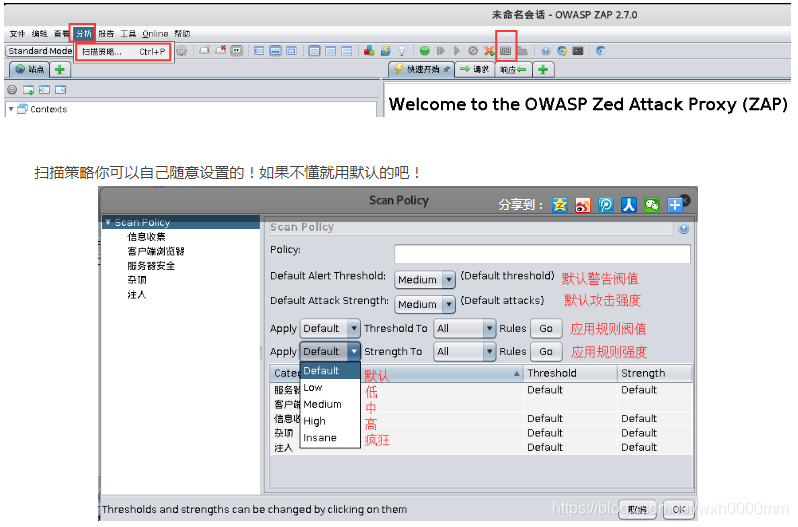Click Threshold cell of 注入 table row

point(570,448)
